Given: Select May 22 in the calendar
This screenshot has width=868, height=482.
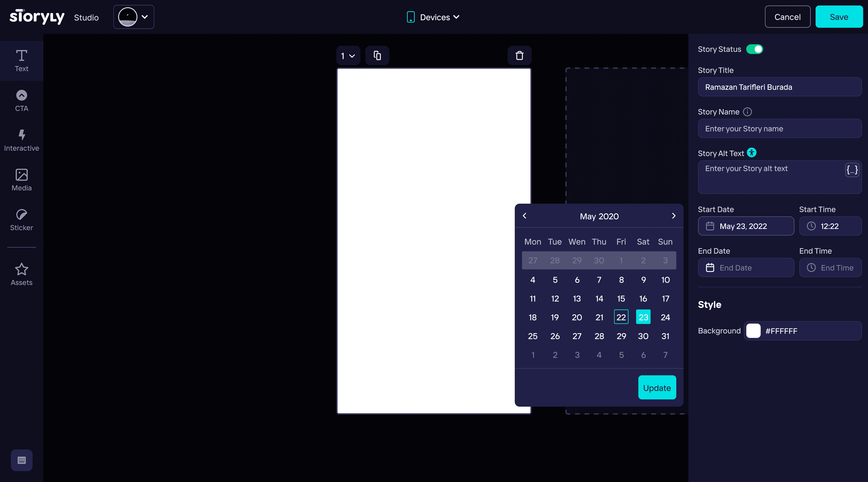Looking at the screenshot, I should tap(621, 317).
